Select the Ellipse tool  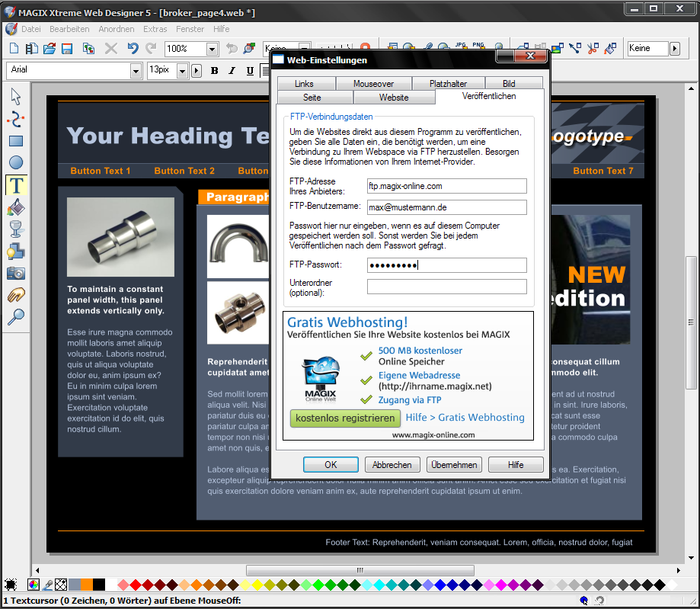(x=16, y=162)
